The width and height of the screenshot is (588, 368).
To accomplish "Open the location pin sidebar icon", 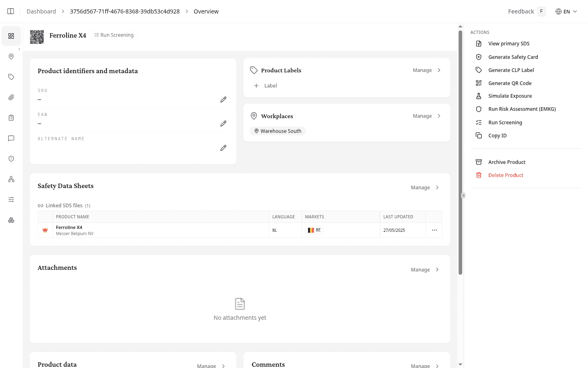I will (11, 56).
